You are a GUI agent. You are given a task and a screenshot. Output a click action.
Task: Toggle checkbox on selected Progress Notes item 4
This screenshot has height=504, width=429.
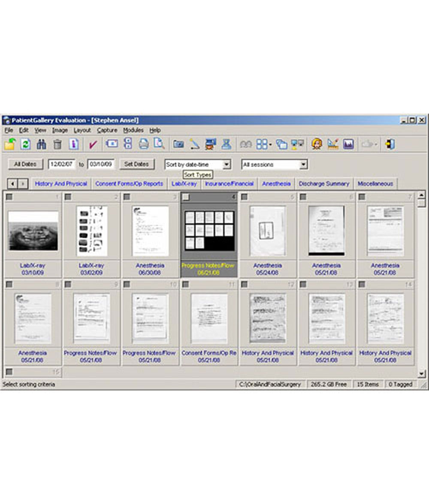pyautogui.click(x=186, y=197)
